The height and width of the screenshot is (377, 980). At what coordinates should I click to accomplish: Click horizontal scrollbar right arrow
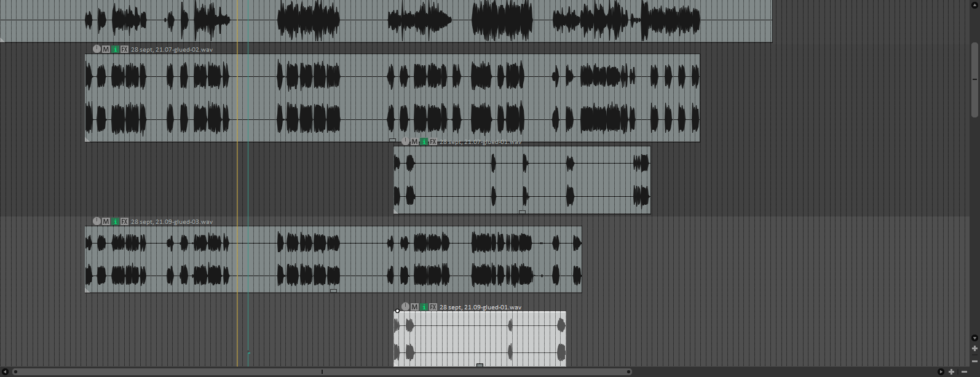pos(941,371)
